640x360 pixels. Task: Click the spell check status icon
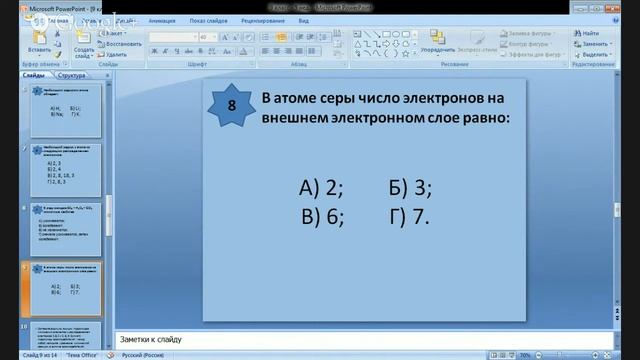tap(110, 355)
